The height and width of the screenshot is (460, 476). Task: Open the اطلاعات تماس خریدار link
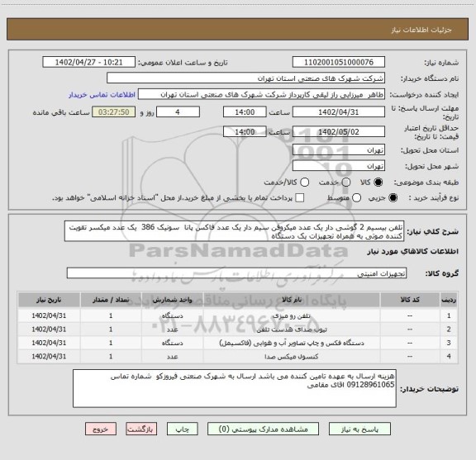[102, 95]
